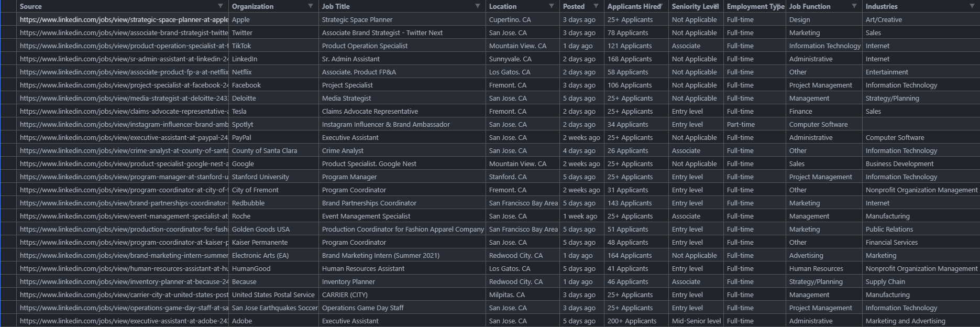Image resolution: width=980 pixels, height=327 pixels.
Task: Click the Part-time employment type cell
Action: pyautogui.click(x=755, y=124)
